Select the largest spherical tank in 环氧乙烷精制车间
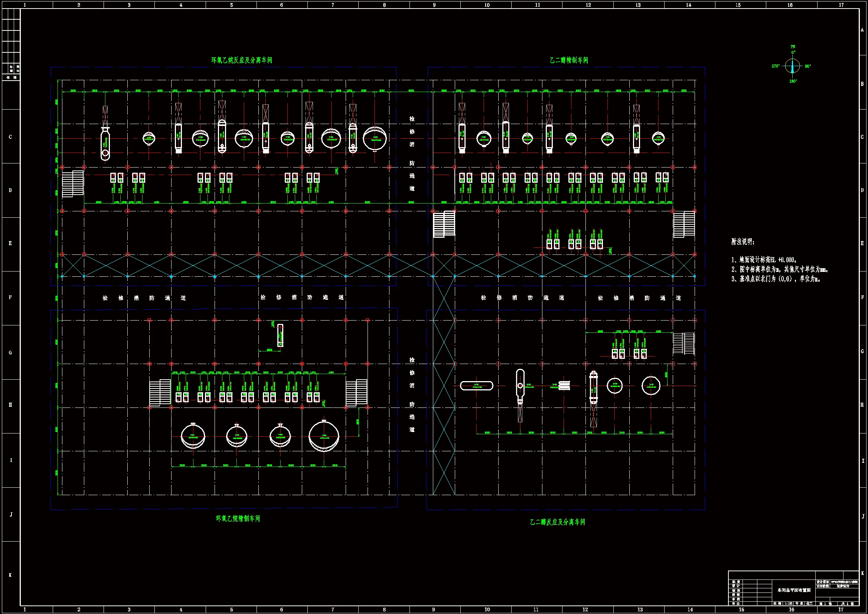This screenshot has width=868, height=614. click(x=324, y=436)
